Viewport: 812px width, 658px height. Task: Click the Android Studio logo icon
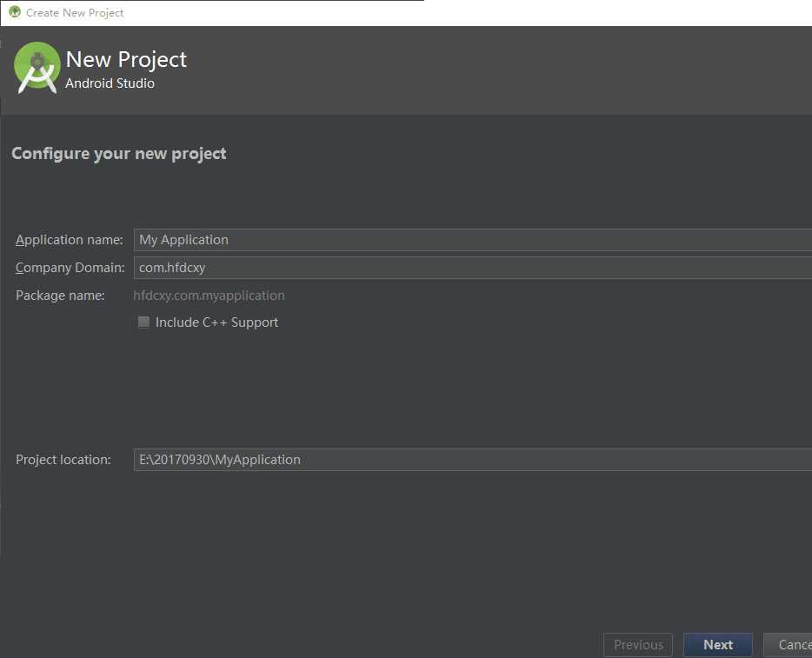(x=37, y=69)
